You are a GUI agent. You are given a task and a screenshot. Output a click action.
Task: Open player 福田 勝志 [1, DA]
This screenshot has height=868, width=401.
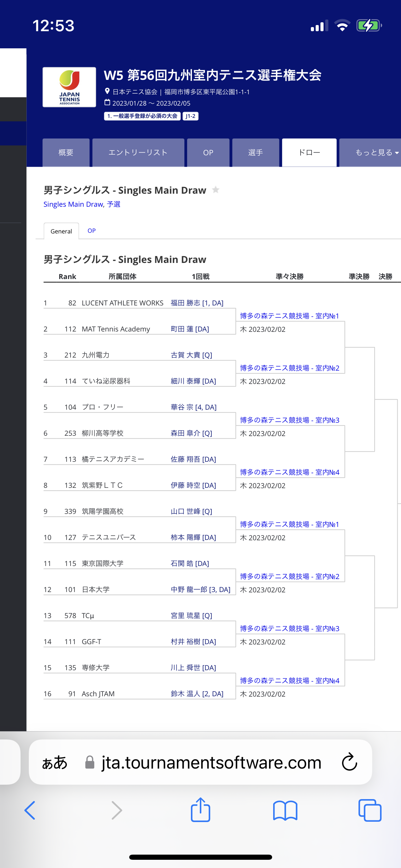click(x=197, y=303)
